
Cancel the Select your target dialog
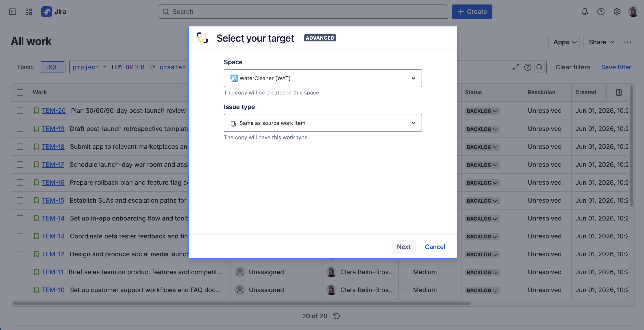(435, 247)
